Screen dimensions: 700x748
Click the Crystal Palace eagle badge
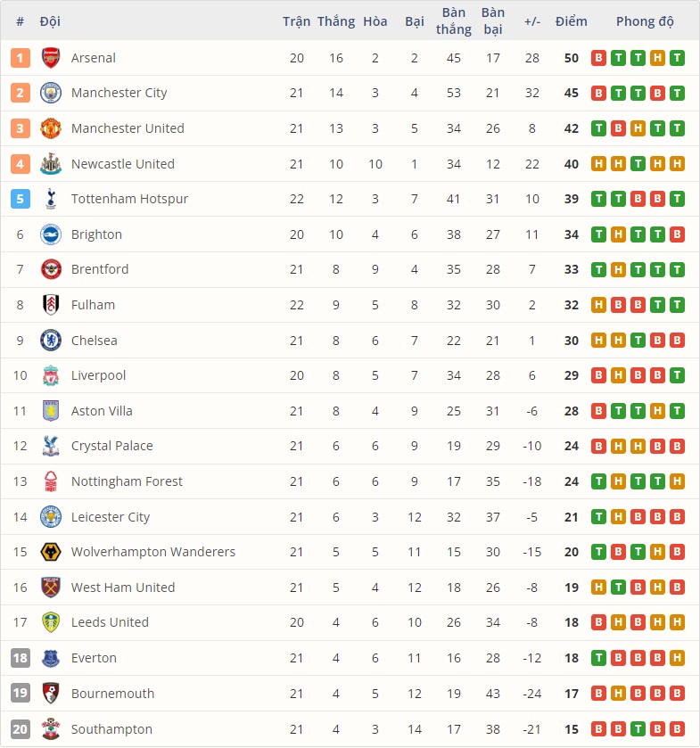click(x=51, y=446)
